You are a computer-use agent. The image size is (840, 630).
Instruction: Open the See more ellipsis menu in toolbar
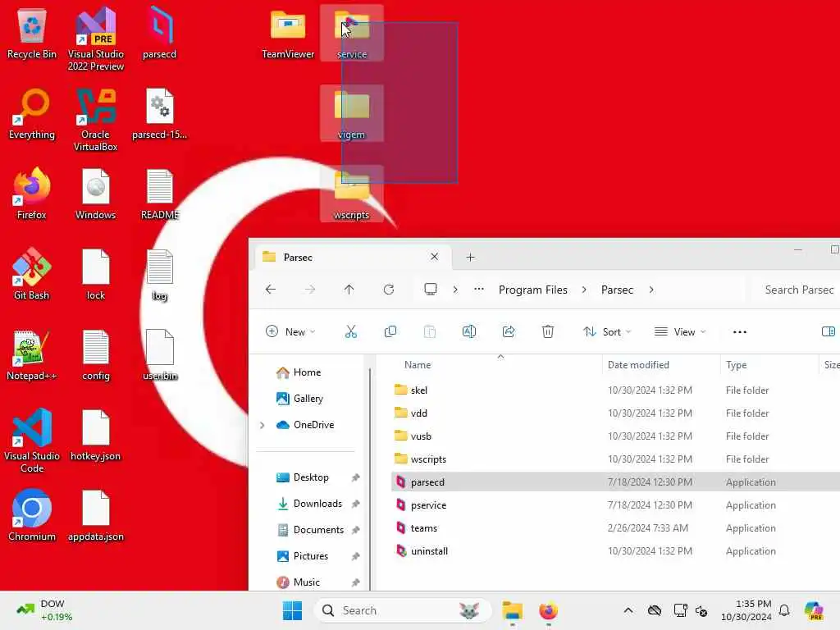coord(740,332)
